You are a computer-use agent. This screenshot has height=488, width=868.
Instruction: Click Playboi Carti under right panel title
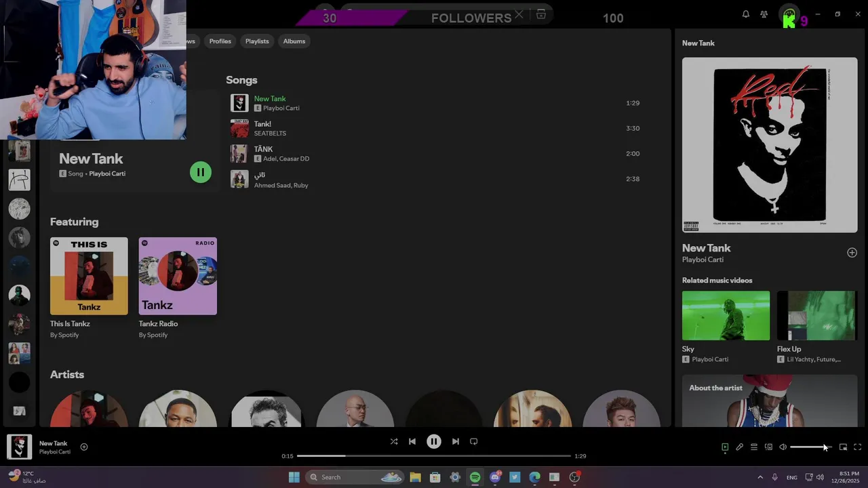point(703,260)
